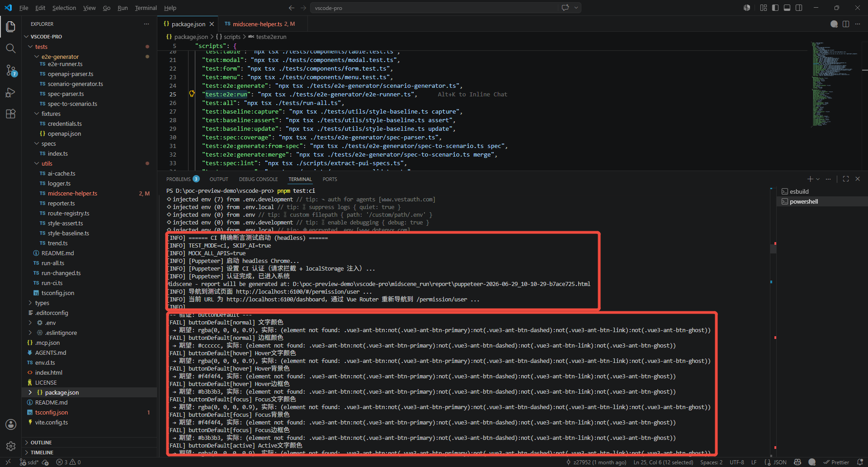Open the editor More Actions ellipsis

(x=858, y=24)
